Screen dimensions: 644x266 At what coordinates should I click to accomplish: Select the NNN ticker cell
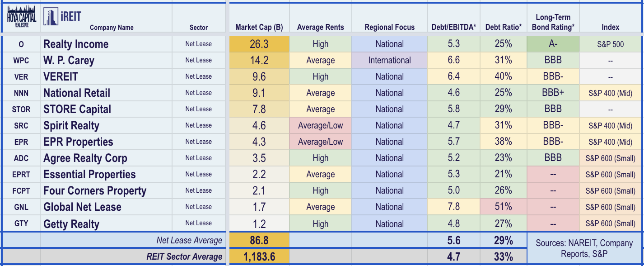pyautogui.click(x=21, y=93)
